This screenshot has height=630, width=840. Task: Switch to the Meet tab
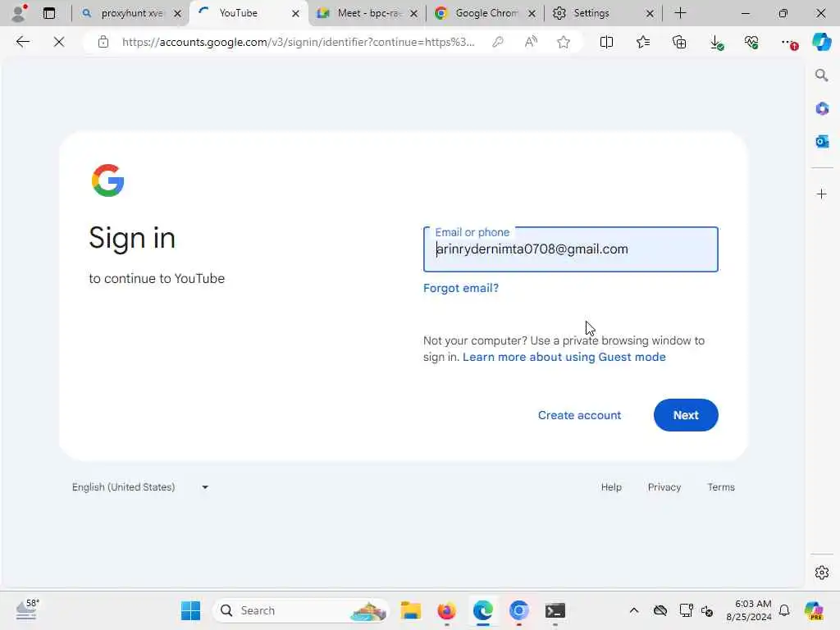367,13
